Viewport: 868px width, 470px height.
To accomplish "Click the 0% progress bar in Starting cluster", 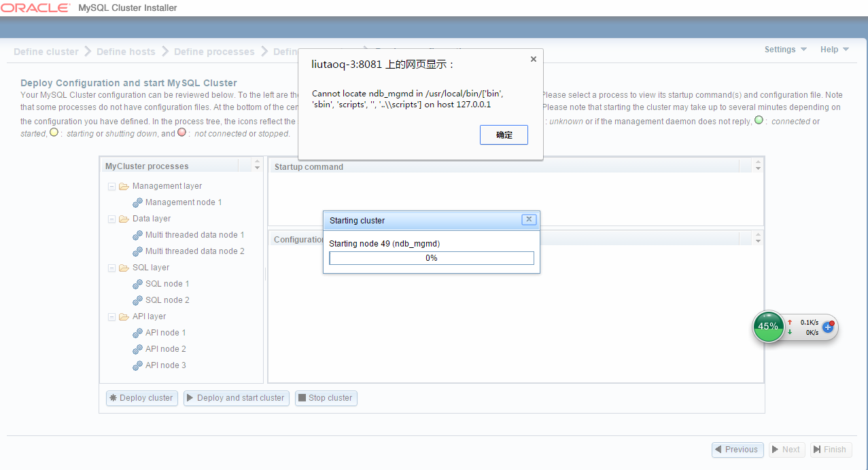I will click(x=432, y=258).
